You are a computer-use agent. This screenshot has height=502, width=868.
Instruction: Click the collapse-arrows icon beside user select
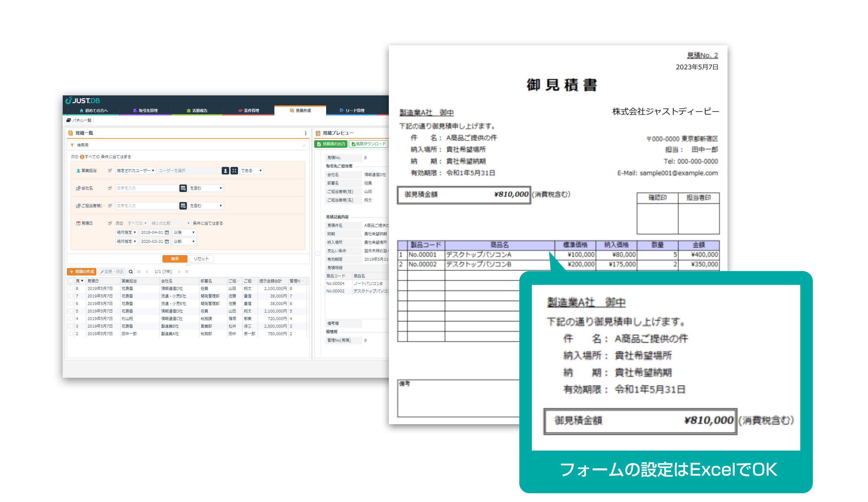click(234, 171)
